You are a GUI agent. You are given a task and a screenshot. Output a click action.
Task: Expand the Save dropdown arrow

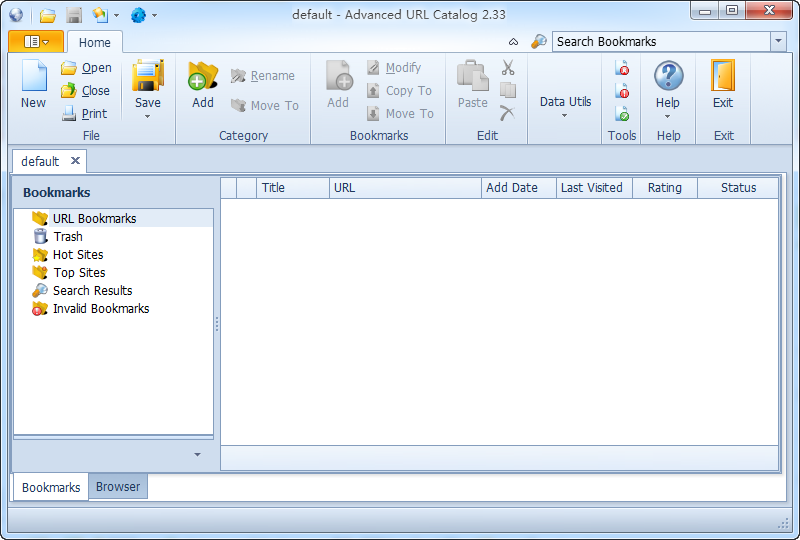(147, 117)
